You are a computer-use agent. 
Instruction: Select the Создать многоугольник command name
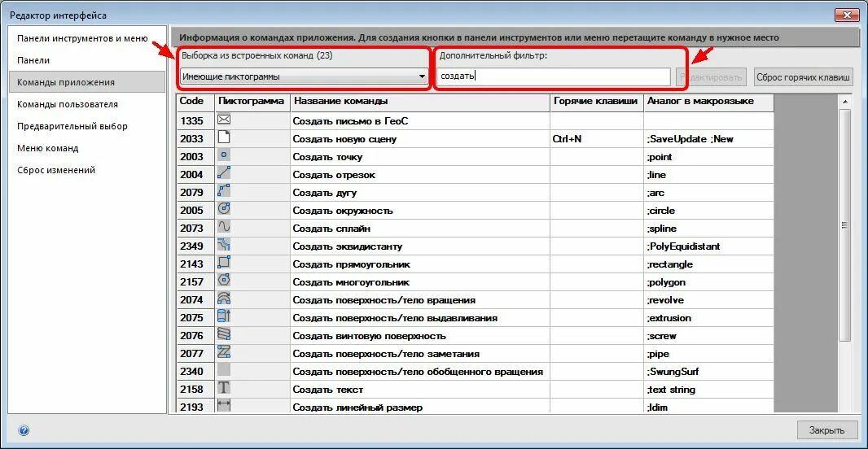pos(351,282)
